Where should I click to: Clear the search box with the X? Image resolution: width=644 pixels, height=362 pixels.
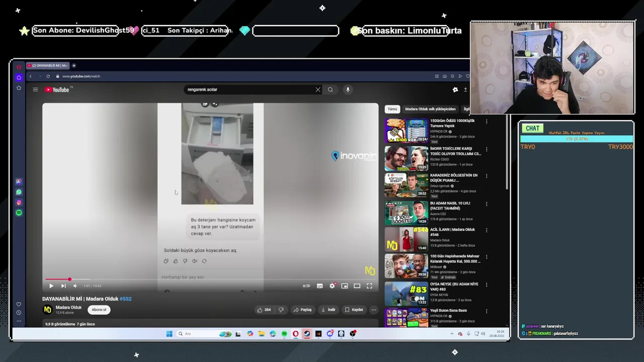point(318,89)
